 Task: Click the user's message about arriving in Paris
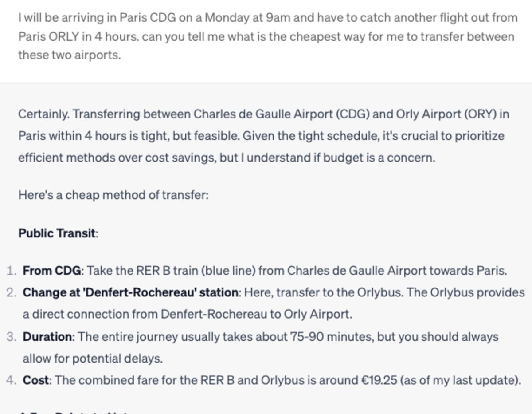coord(268,36)
